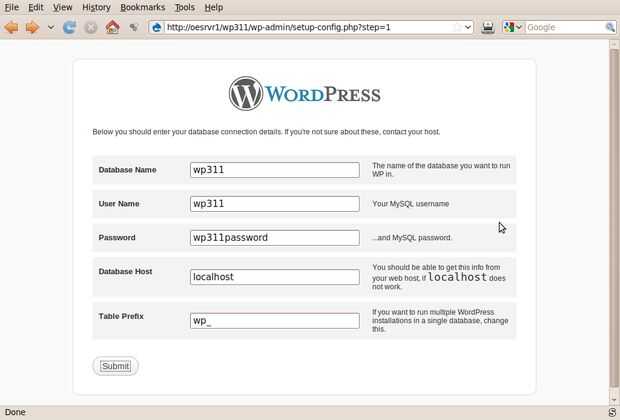This screenshot has width=620, height=420.
Task: Click the '...and MySQL password.' hint
Action: (x=412, y=238)
